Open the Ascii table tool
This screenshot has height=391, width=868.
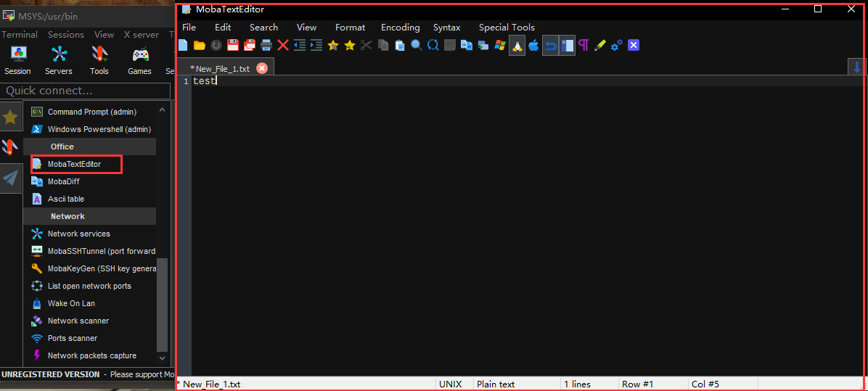pyautogui.click(x=58, y=199)
